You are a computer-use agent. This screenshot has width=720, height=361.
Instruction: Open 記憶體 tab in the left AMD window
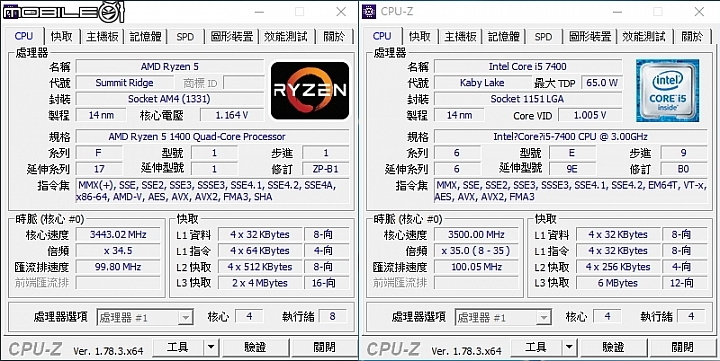point(145,36)
